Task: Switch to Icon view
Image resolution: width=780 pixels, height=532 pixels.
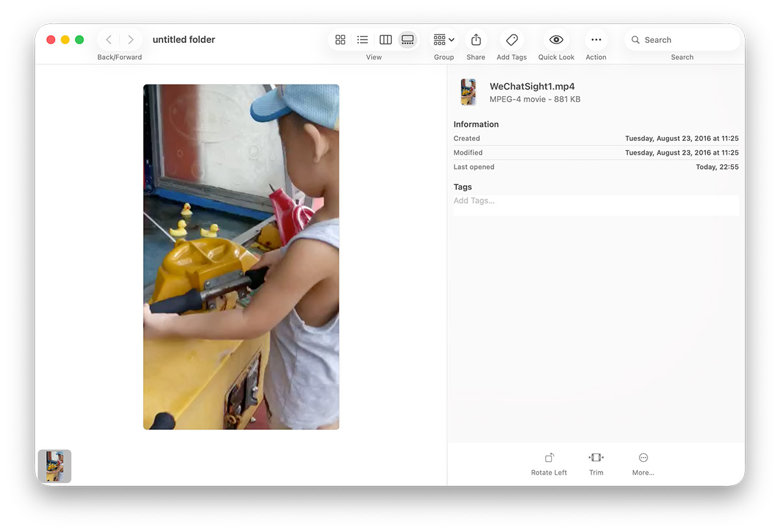Action: 341,40
